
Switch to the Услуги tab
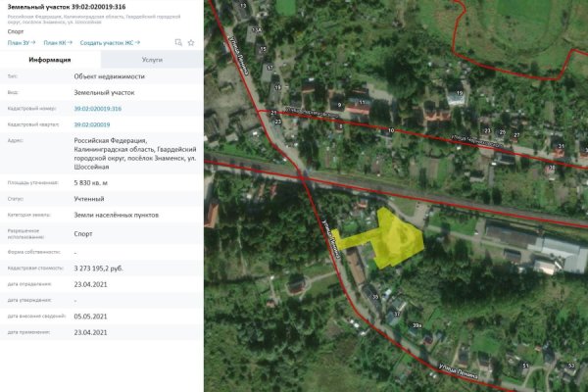[152, 60]
